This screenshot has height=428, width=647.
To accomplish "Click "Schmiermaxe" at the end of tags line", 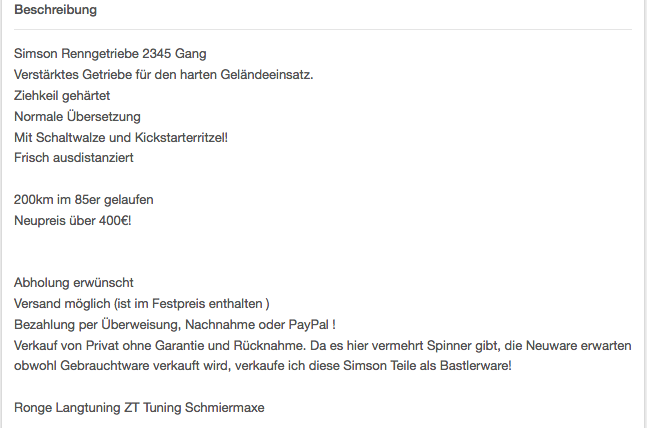I will [x=224, y=408].
